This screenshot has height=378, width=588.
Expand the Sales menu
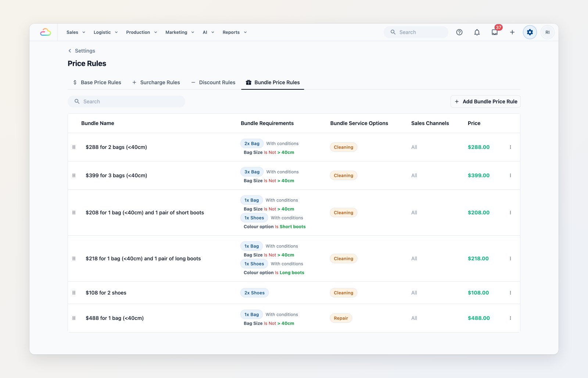[76, 32]
